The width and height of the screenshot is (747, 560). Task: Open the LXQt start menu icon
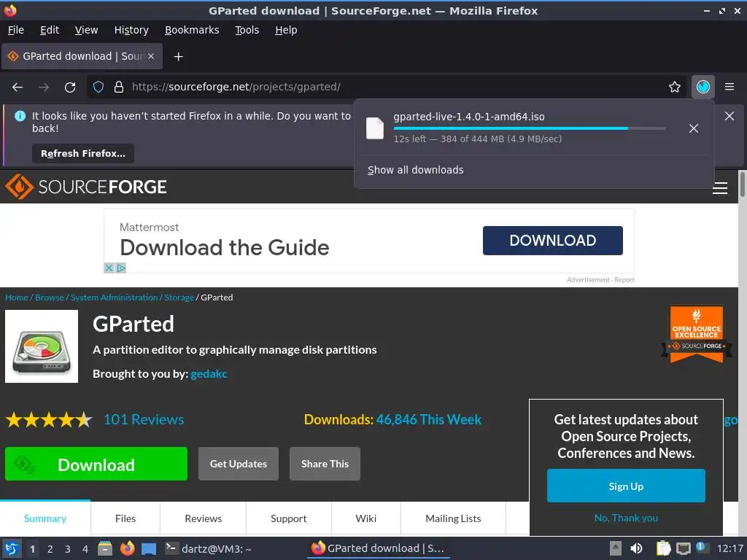(x=12, y=548)
